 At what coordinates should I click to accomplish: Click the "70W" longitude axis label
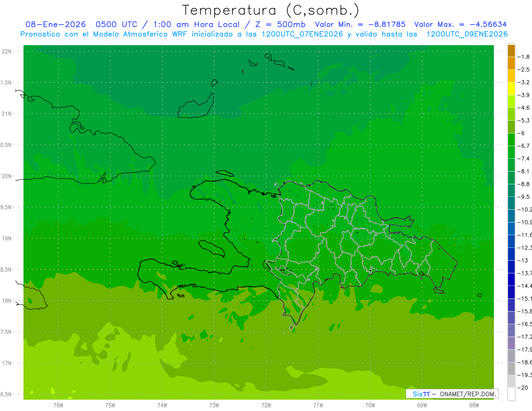(370, 405)
